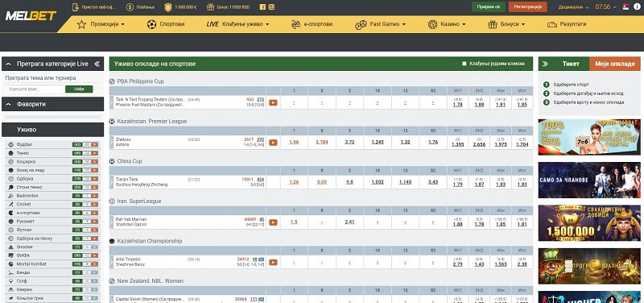Filter Mortal Kombat matches with video stream
This screenshot has width=644, height=303.
click(x=95, y=264)
